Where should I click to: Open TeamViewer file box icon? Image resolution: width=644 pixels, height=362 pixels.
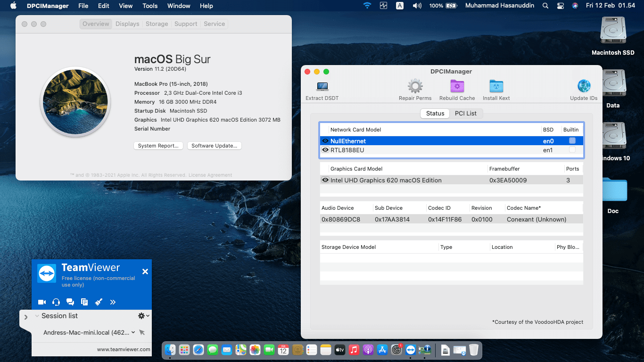[x=84, y=302]
